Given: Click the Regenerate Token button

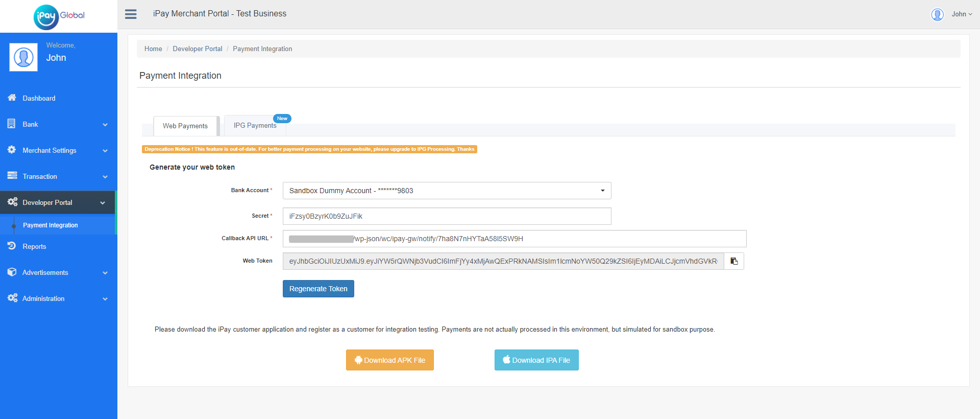Looking at the screenshot, I should click(318, 289).
